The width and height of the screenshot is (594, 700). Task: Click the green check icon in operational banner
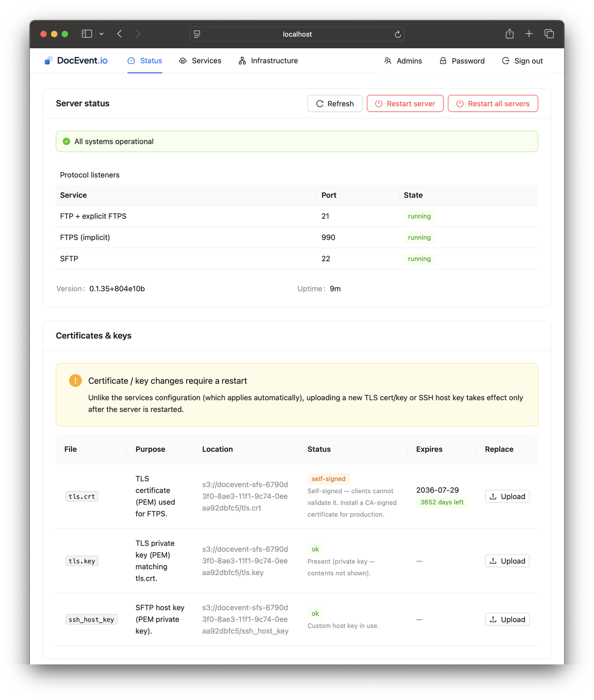pos(67,141)
